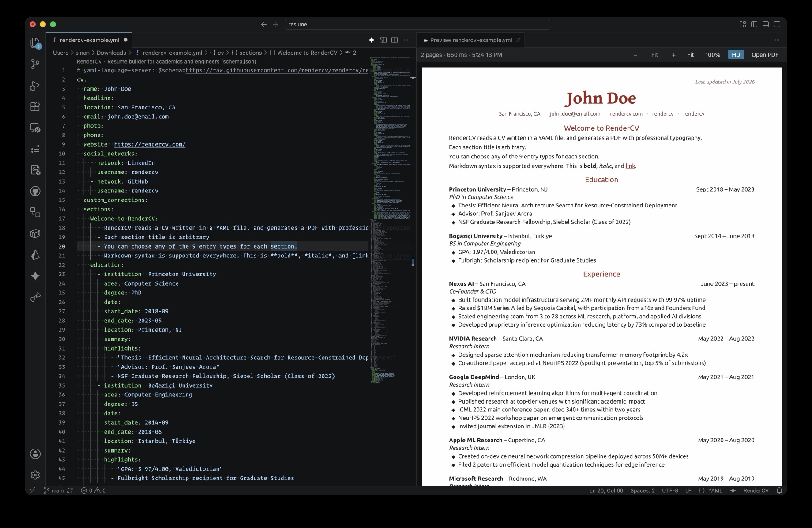This screenshot has height=528, width=812.
Task: Open rendercv-example.yml breadcrumb dropdown
Action: 169,53
